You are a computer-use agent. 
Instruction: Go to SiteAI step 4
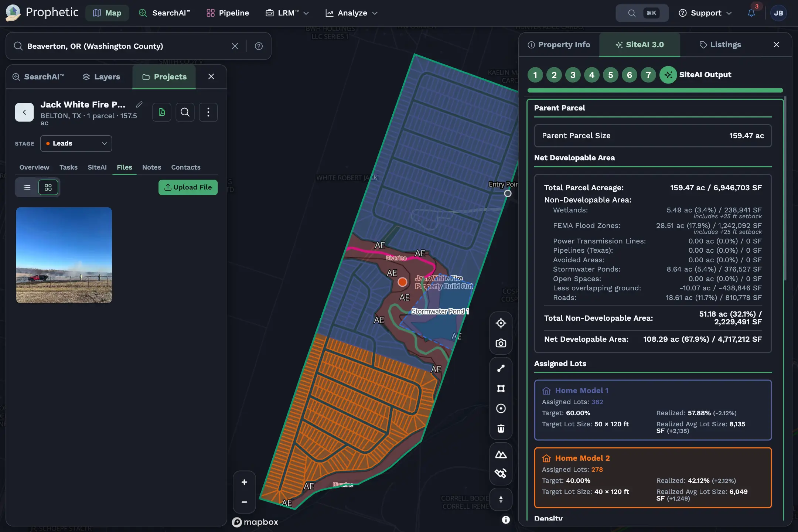[591, 75]
